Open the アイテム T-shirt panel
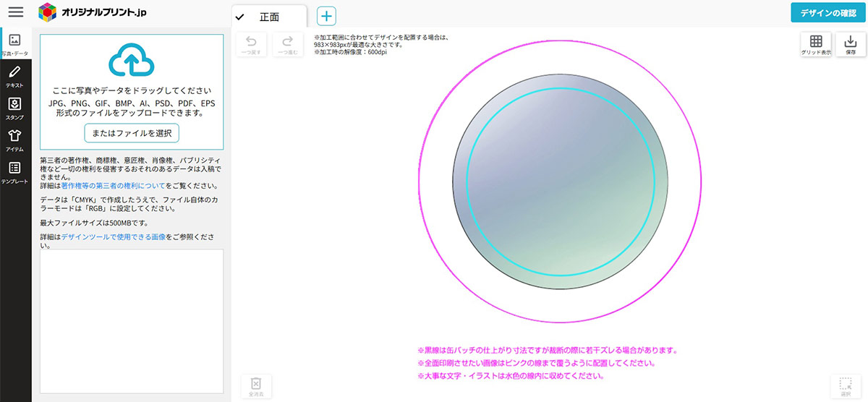Image resolution: width=868 pixels, height=402 pixels. pos(15,140)
